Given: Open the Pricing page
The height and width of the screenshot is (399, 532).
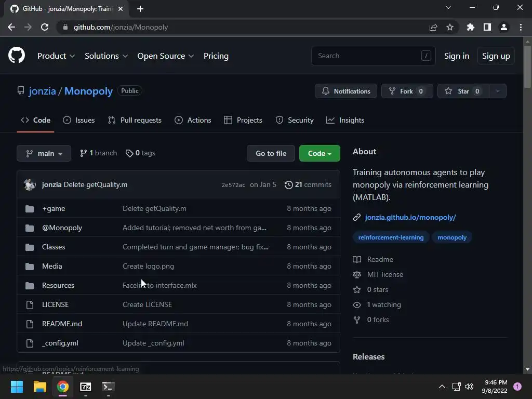Looking at the screenshot, I should 216,56.
